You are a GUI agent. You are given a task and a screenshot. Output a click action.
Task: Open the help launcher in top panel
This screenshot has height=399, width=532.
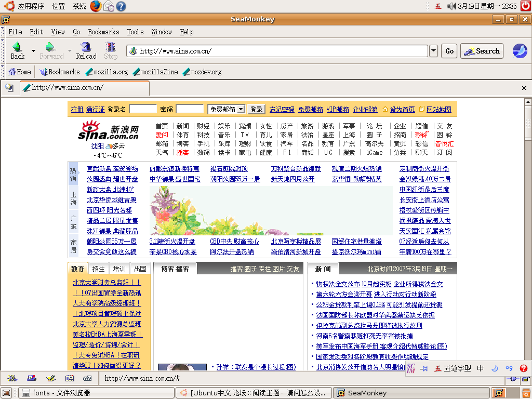(x=121, y=6)
